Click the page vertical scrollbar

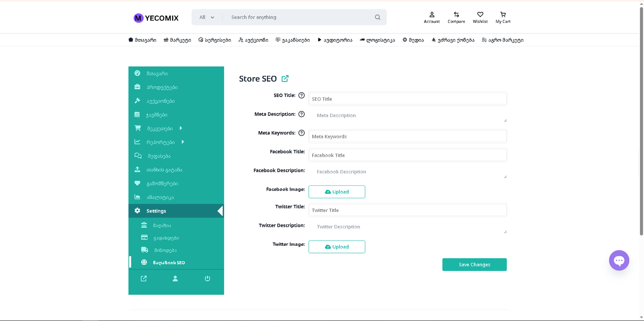[641, 121]
